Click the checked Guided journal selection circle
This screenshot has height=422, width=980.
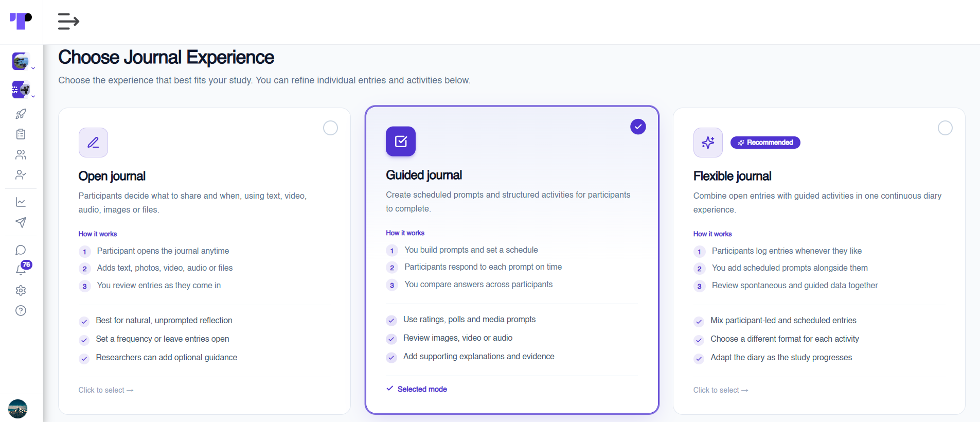[x=638, y=127]
